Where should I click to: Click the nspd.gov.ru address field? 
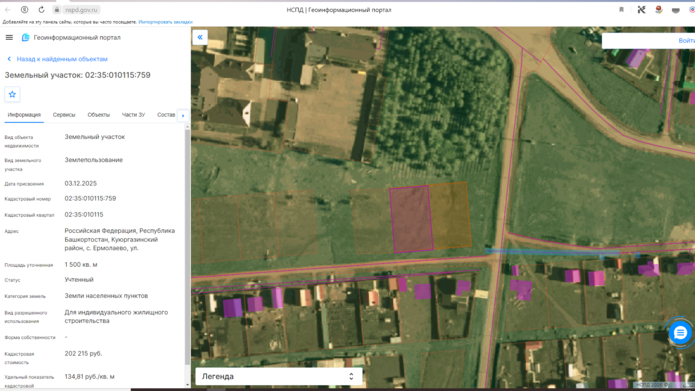tap(81, 10)
